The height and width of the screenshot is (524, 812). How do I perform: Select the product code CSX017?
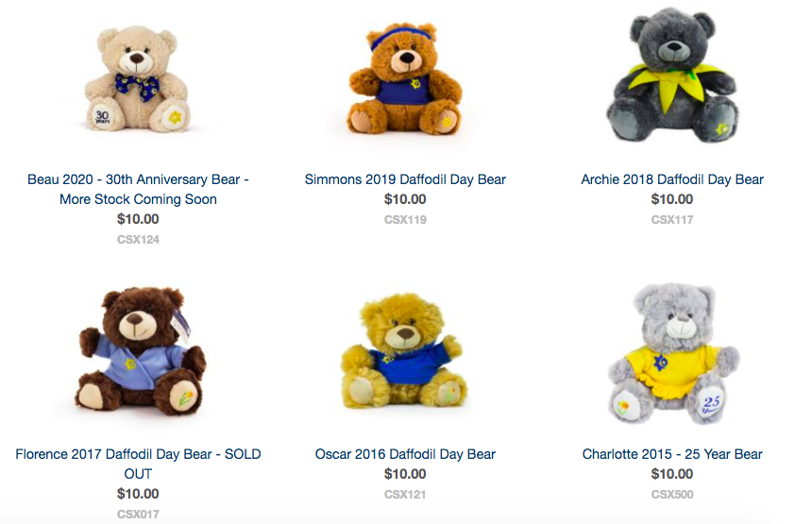click(x=138, y=515)
